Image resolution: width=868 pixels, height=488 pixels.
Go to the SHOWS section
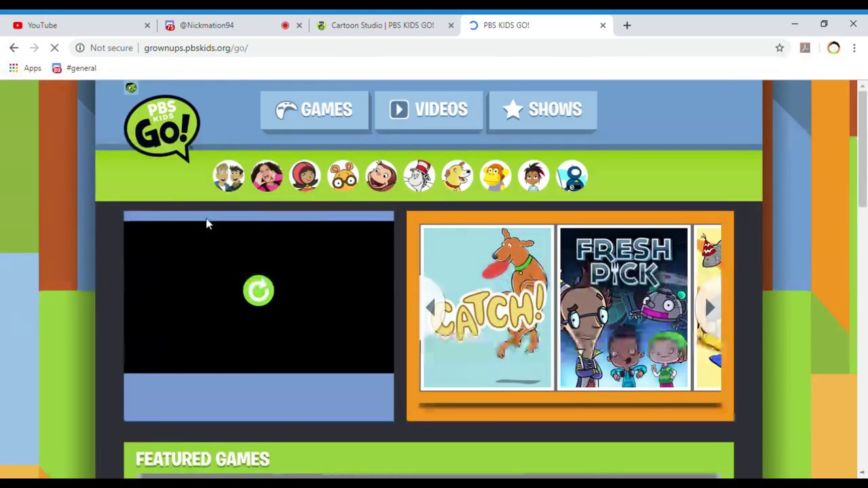click(x=542, y=110)
